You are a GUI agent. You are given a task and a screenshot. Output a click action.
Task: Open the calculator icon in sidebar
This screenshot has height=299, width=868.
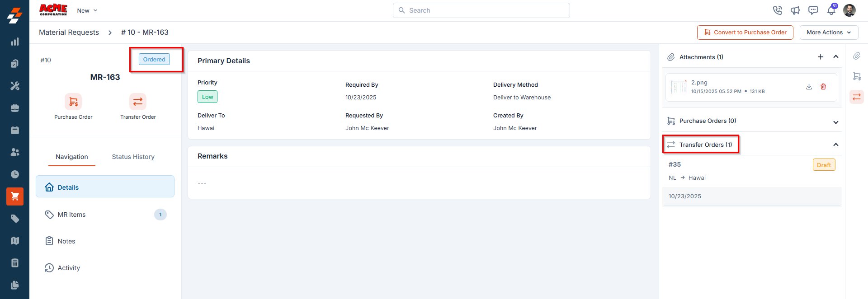15,263
